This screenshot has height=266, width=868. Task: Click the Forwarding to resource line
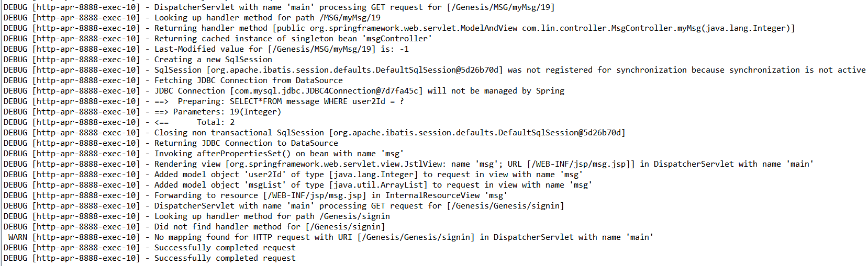(331, 195)
